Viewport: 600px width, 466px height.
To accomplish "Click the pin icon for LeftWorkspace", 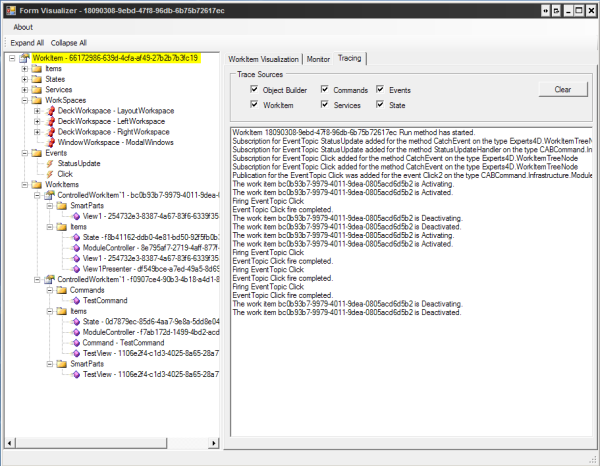I will [50, 121].
